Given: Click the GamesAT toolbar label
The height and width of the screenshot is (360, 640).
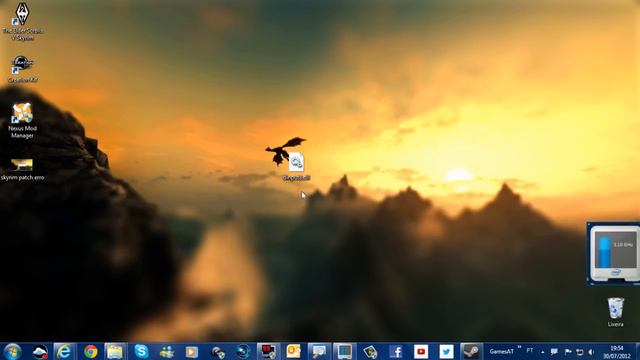Looking at the screenshot, I should [501, 351].
